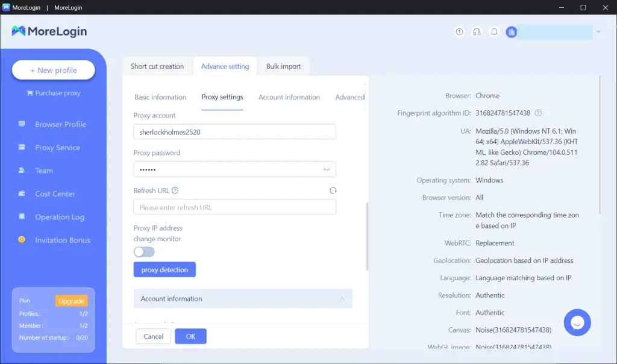
Task: Open the upload/update arrow icon in header
Action: (x=459, y=32)
